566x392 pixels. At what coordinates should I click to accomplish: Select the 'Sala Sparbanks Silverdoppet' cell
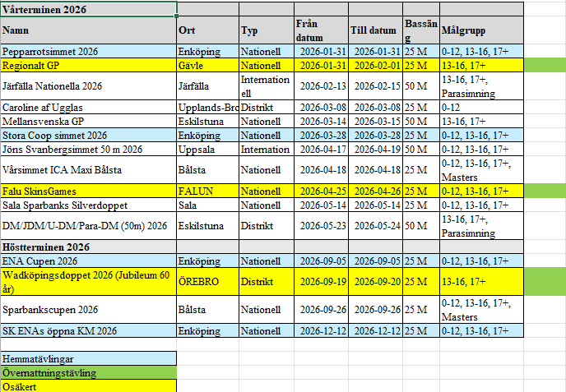pyautogui.click(x=88, y=205)
